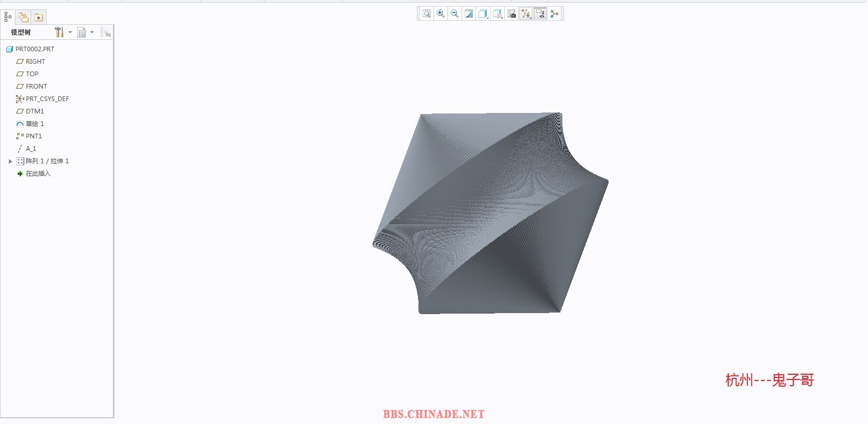Select the Zoom In tool

pos(441,14)
